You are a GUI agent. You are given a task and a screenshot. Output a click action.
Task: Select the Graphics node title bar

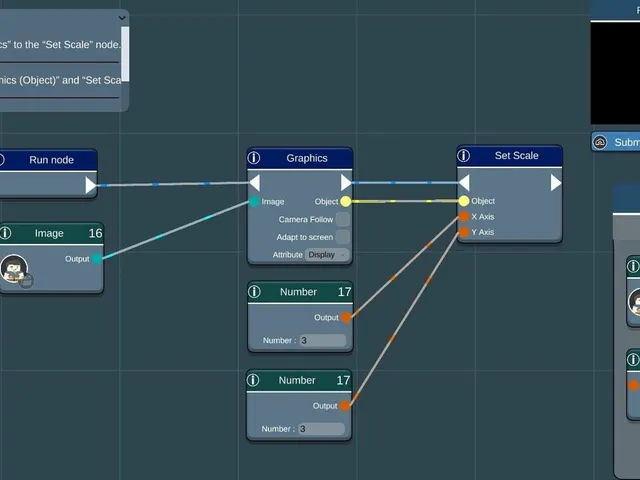(300, 158)
